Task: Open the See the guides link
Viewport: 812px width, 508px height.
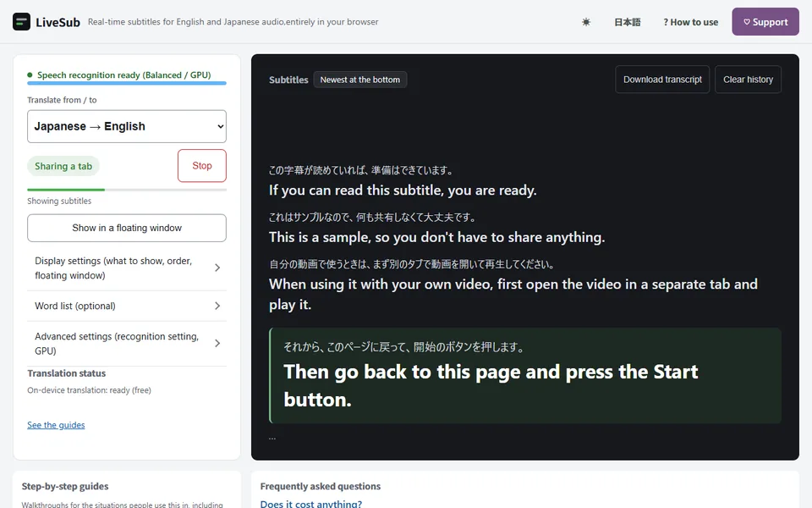Action: [x=56, y=424]
